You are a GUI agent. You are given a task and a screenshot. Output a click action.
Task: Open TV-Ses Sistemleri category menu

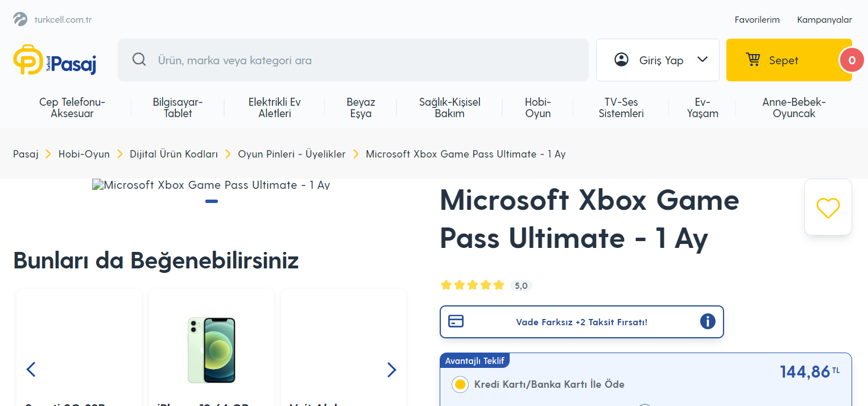pyautogui.click(x=621, y=107)
